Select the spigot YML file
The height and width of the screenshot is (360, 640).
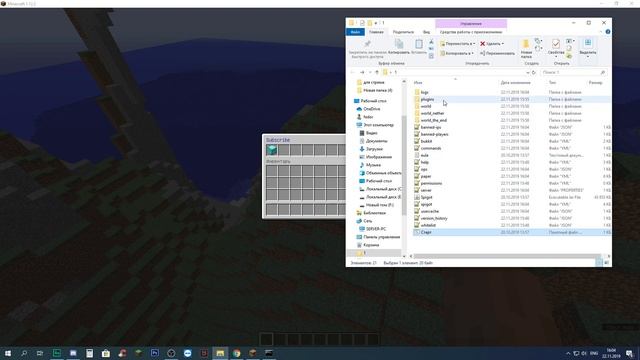coord(426,204)
